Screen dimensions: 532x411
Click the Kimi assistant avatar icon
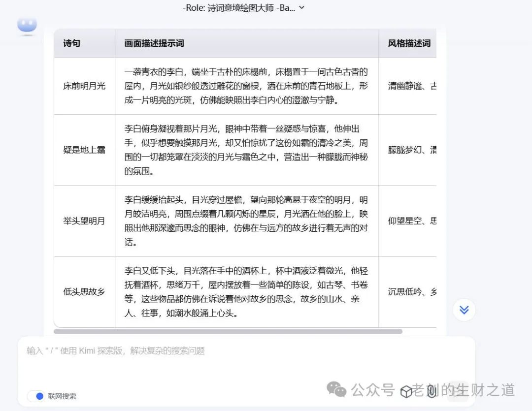click(27, 25)
